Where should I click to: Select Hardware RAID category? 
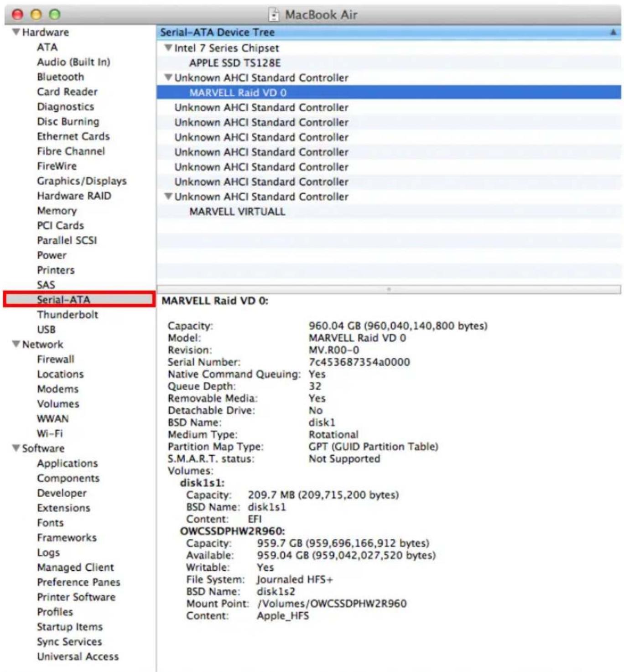74,196
